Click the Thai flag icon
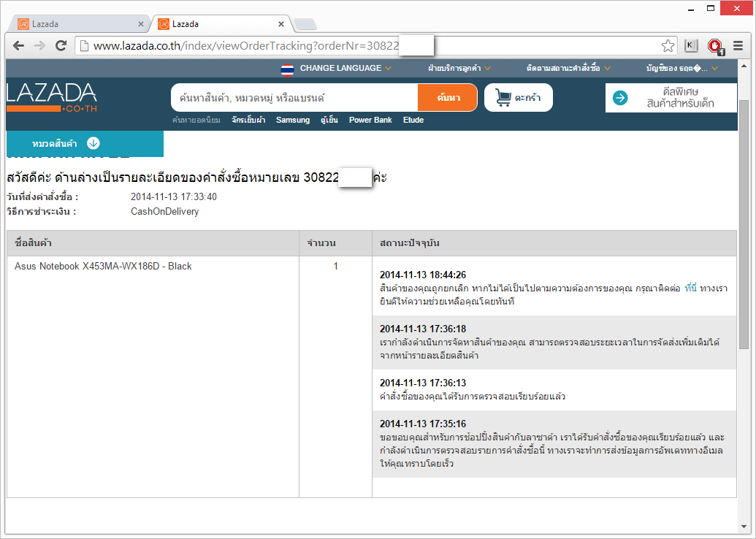Viewport: 756px width, 539px height. coord(287,69)
